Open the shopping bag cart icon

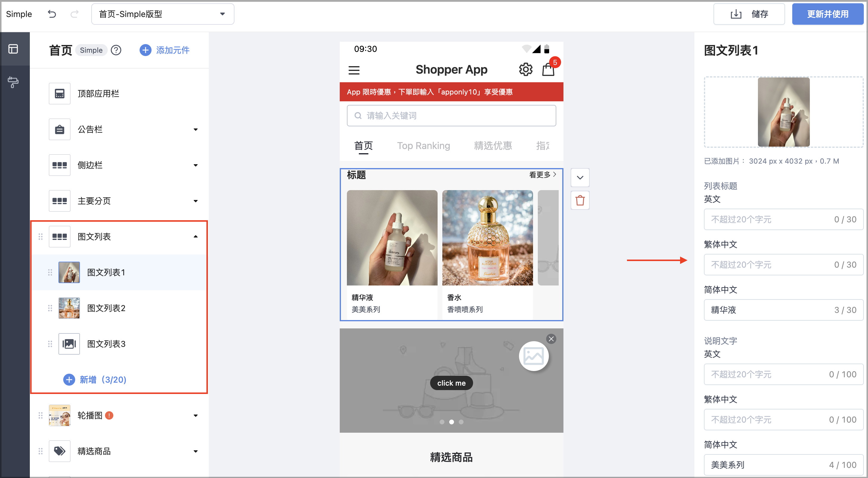point(548,70)
